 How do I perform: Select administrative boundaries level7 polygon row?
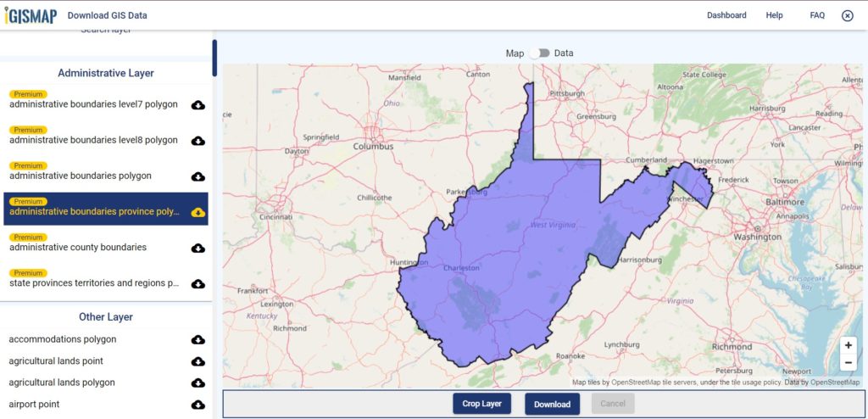click(106, 100)
